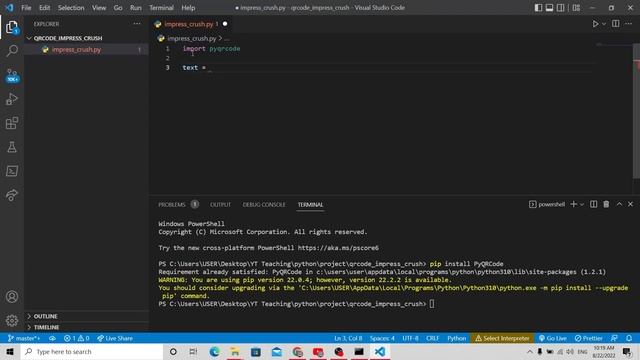Image resolution: width=640 pixels, height=360 pixels.
Task: Open notifications bell in status bar
Action: 629,338
